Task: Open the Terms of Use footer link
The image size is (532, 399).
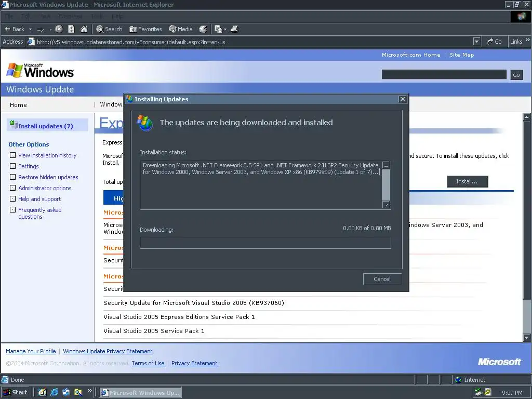Action: pyautogui.click(x=148, y=363)
